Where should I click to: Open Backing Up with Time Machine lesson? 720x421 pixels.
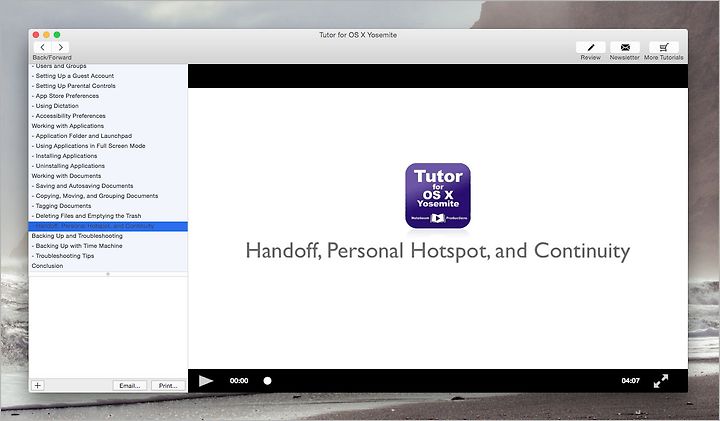(x=108, y=246)
